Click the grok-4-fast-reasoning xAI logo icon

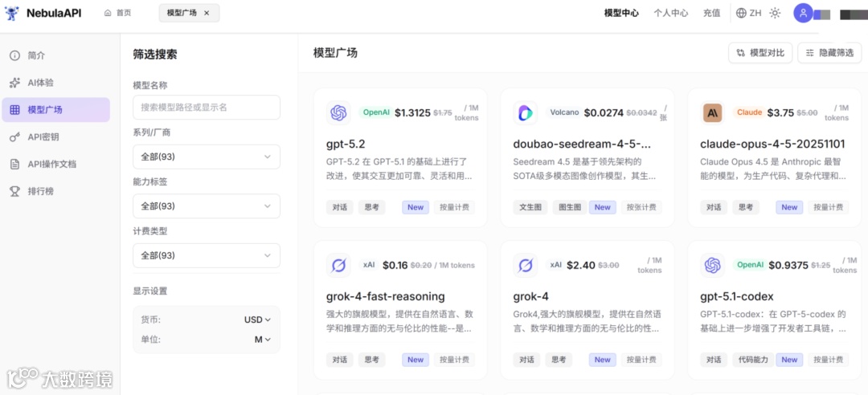[338, 265]
